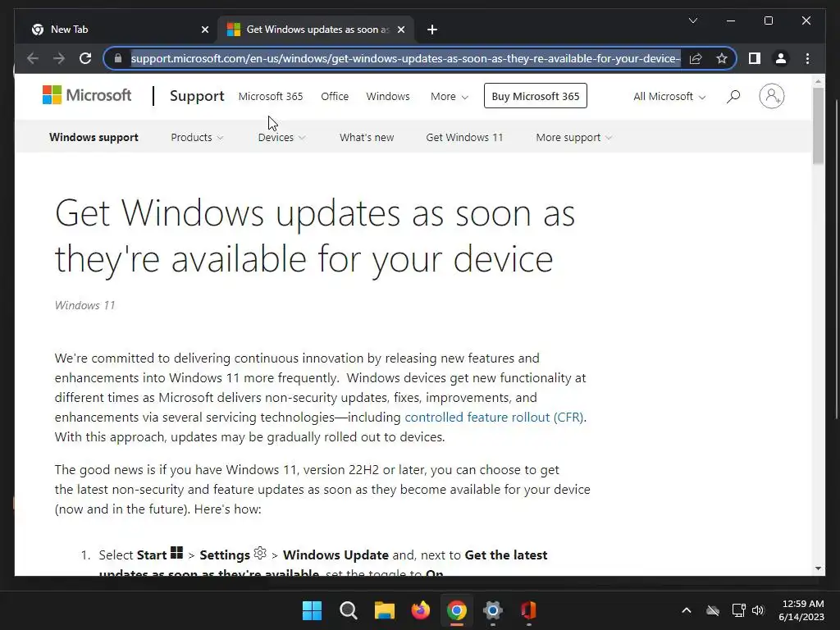840x630 pixels.
Task: Reload the current page
Action: 85,58
